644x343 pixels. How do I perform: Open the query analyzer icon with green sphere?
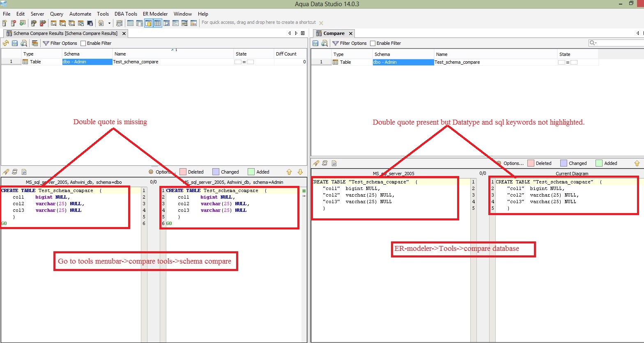(23, 23)
